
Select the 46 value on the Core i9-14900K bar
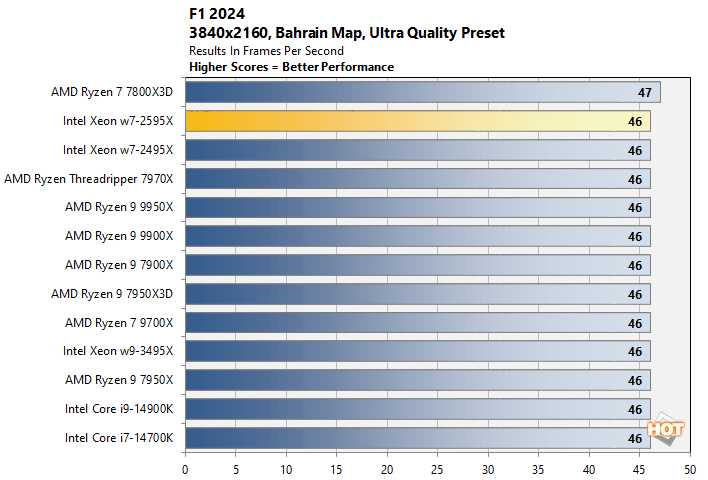pos(635,409)
